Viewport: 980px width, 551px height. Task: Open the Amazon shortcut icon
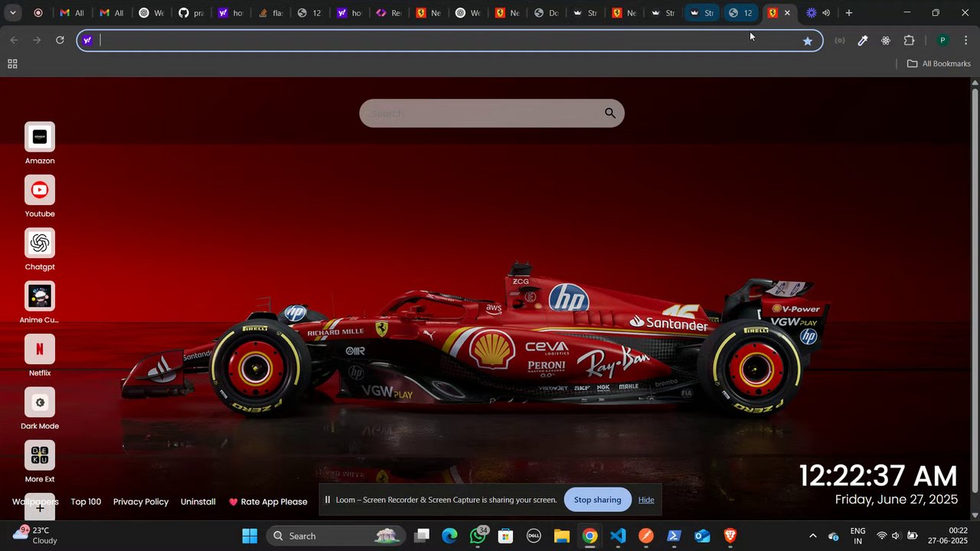tap(40, 137)
